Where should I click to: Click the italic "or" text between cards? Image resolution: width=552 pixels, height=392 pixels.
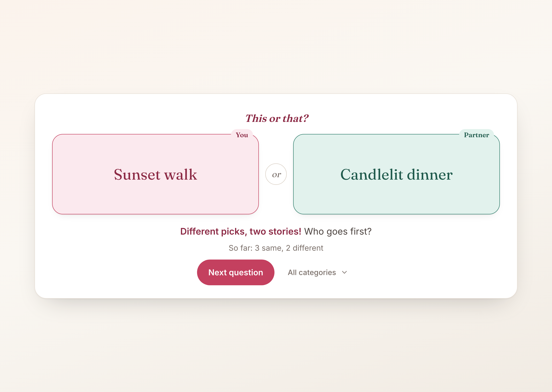pos(276,175)
